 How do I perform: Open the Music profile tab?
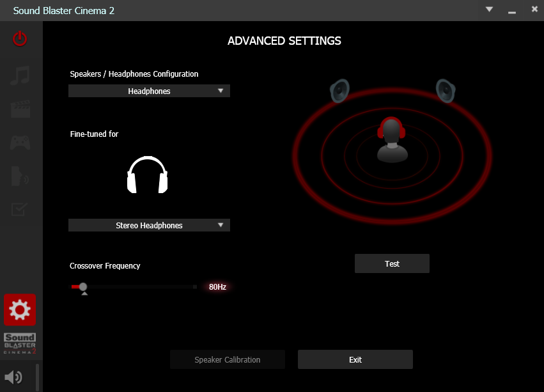point(20,75)
